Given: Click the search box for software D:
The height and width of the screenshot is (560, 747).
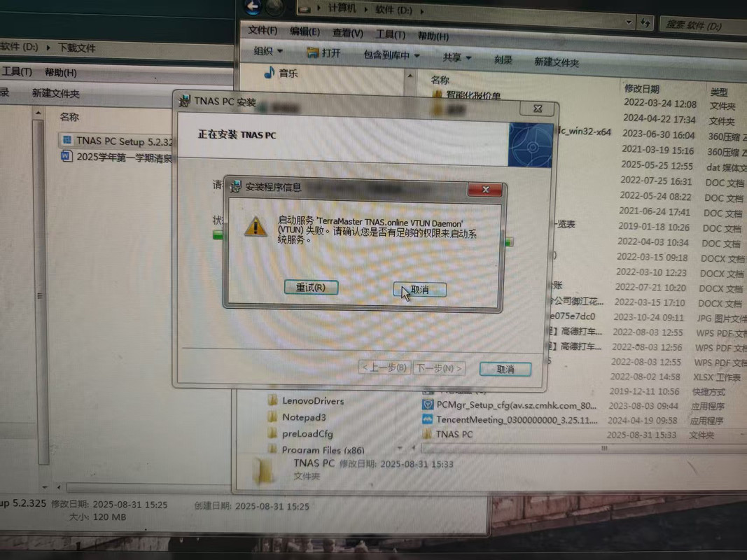Looking at the screenshot, I should pos(703,25).
